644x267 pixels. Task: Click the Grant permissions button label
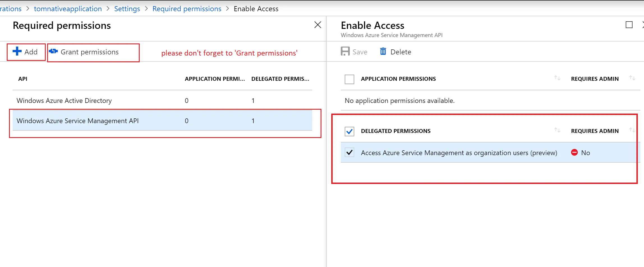click(89, 52)
